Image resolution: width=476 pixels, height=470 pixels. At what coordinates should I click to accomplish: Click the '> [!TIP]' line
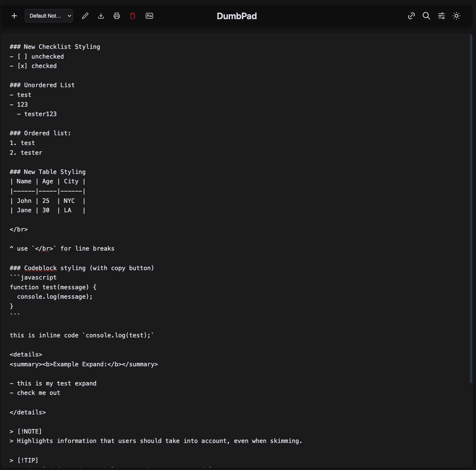pyautogui.click(x=24, y=460)
